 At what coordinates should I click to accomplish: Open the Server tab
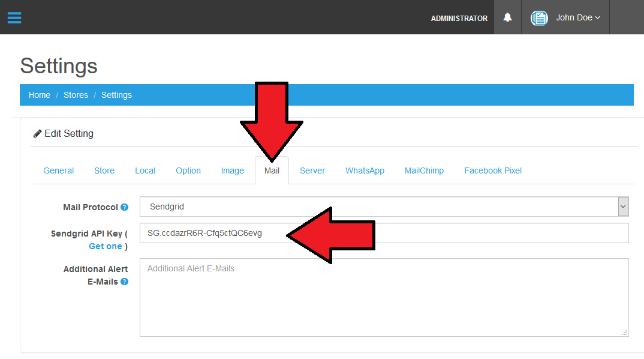point(312,170)
